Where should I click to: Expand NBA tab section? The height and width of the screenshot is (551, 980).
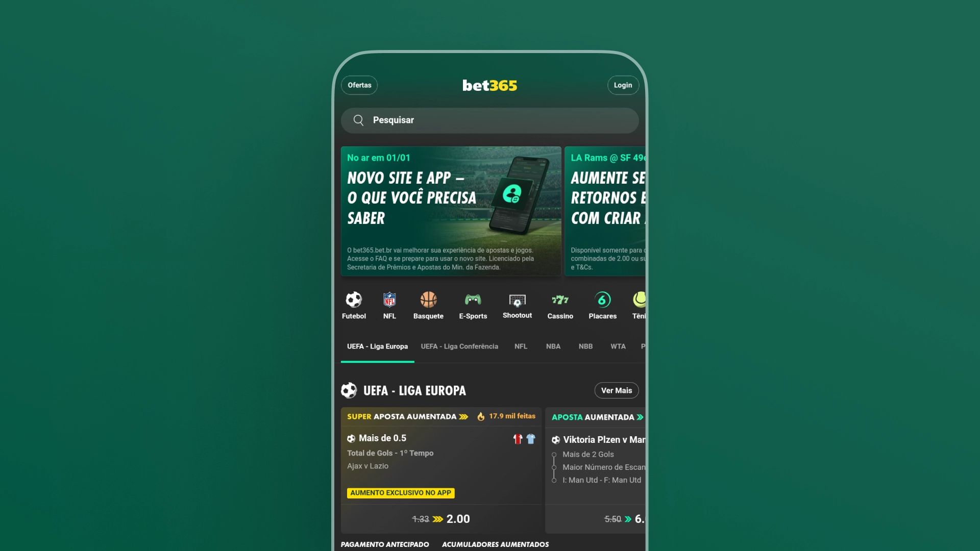pyautogui.click(x=553, y=346)
